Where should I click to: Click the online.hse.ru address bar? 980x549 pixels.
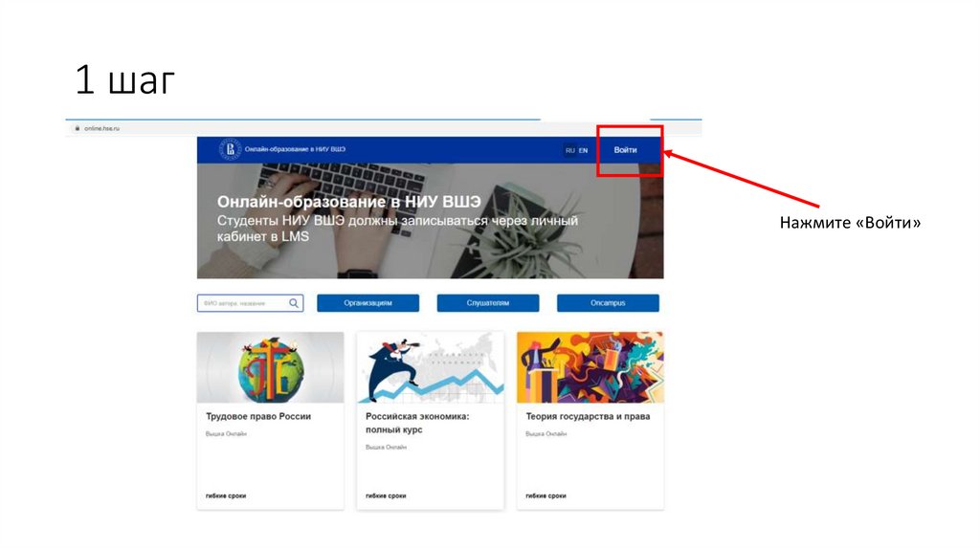(385, 128)
